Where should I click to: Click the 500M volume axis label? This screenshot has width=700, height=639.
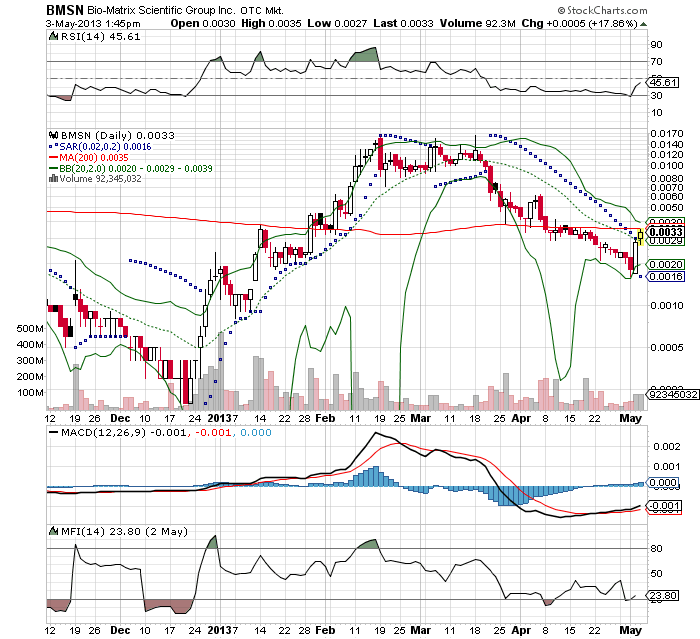pyautogui.click(x=30, y=329)
